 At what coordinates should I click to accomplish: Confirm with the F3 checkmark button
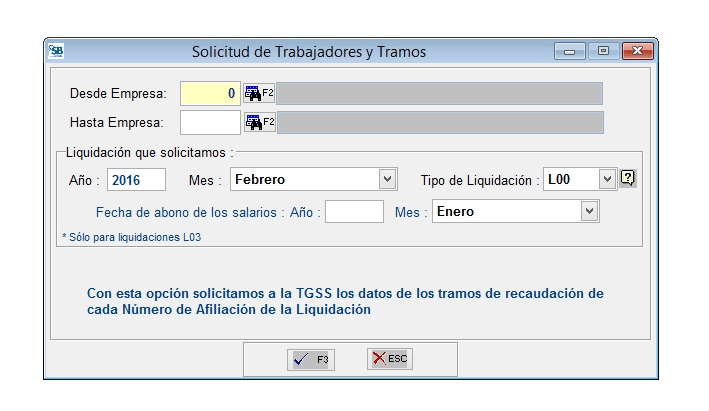(x=311, y=360)
